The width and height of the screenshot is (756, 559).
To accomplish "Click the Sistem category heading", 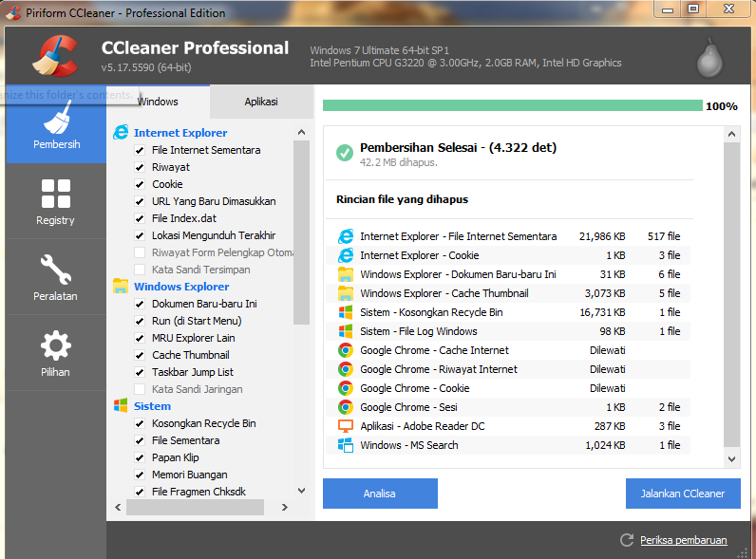I will (x=152, y=406).
